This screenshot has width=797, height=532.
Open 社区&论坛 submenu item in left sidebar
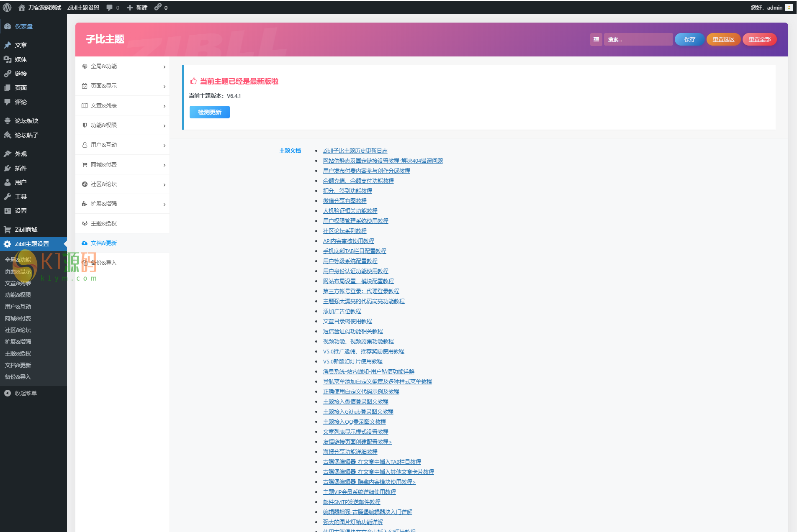[x=18, y=330]
